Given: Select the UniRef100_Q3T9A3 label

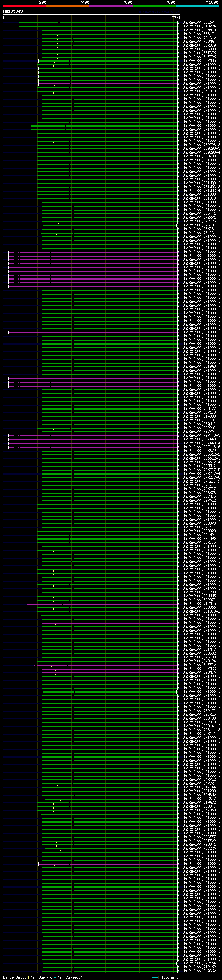Looking at the screenshot, I should click(x=199, y=366).
